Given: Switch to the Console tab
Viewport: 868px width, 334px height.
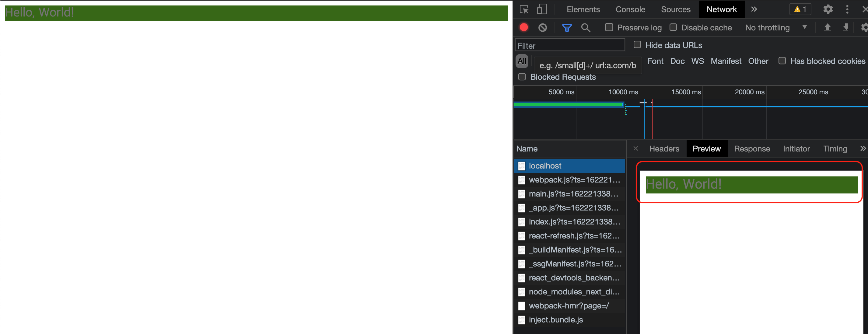Looking at the screenshot, I should (x=630, y=9).
